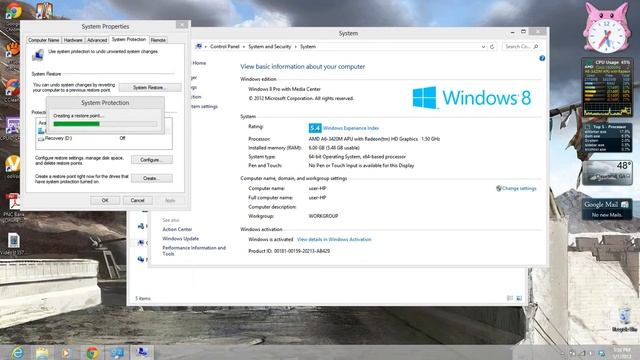Open media player from taskbar

pos(66,352)
